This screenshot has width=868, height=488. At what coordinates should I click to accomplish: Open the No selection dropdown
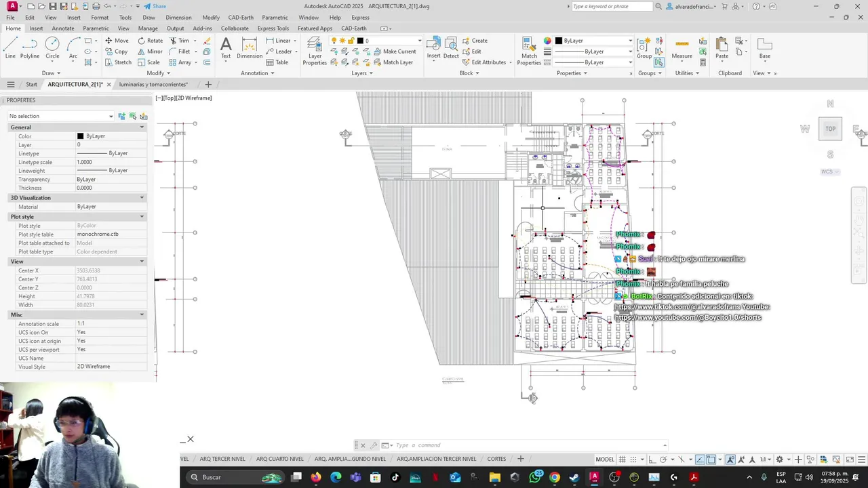(61, 117)
